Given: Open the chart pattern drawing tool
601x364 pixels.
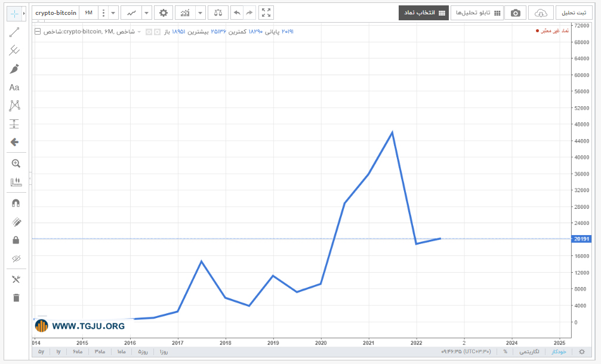Looking at the screenshot, I should tap(14, 106).
